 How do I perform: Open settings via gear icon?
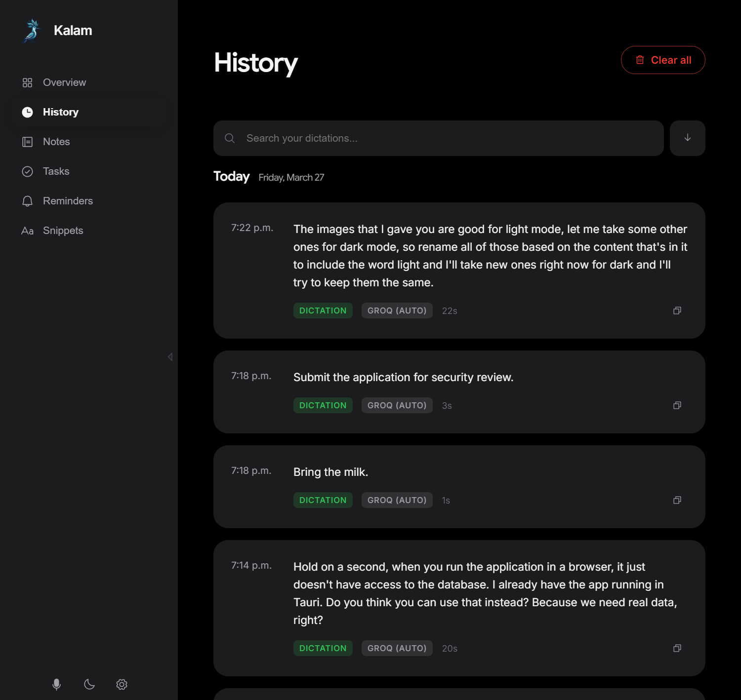[122, 684]
